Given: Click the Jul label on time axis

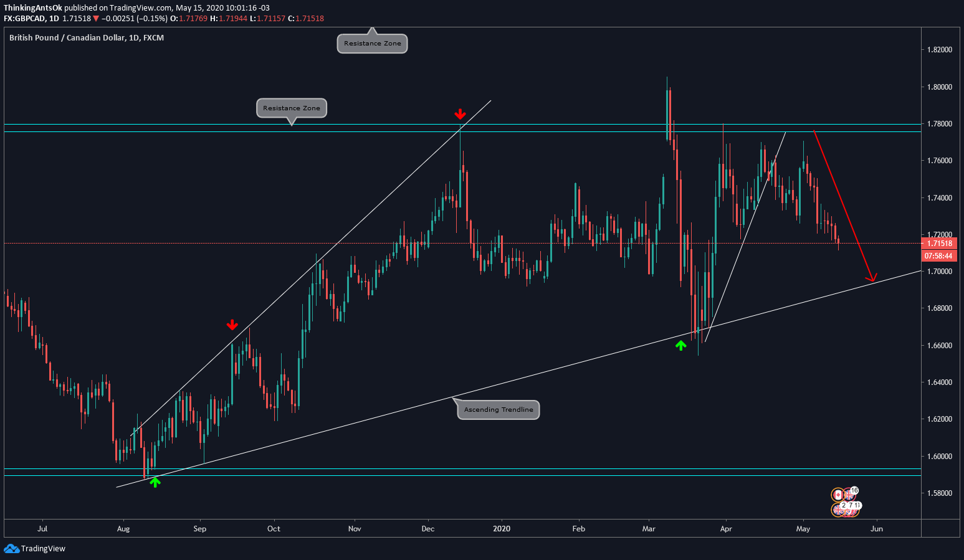Looking at the screenshot, I should [x=42, y=529].
